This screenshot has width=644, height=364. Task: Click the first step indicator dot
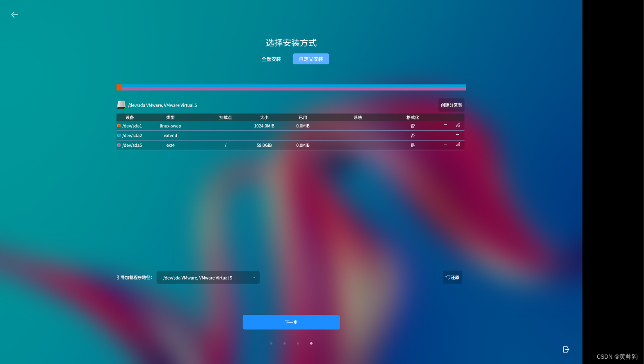tap(271, 344)
